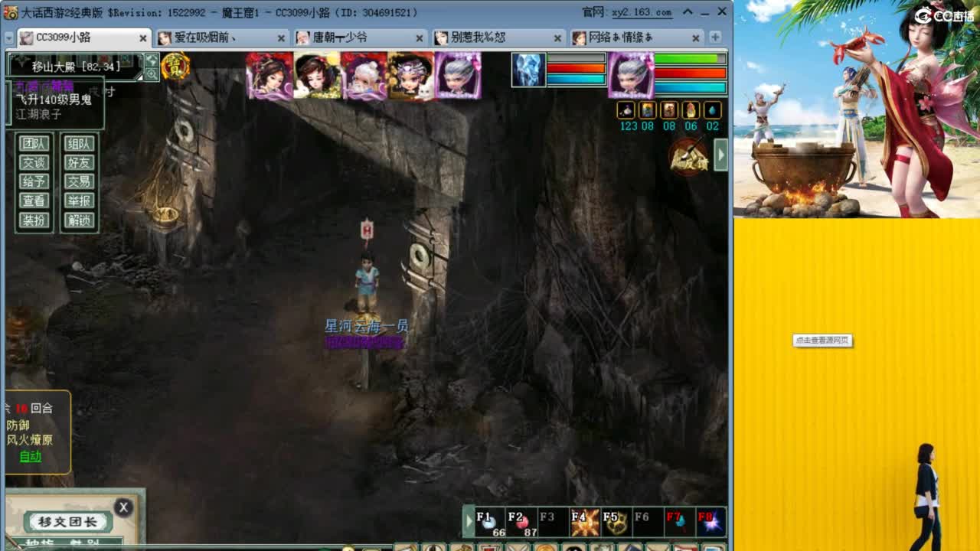Click the player's green health bar

pos(691,59)
